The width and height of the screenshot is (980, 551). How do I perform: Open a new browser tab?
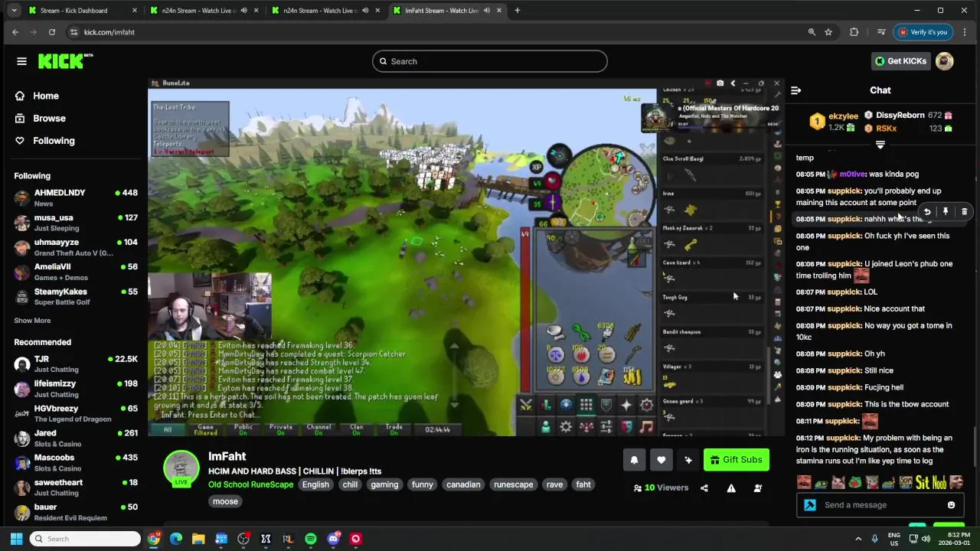tap(517, 11)
